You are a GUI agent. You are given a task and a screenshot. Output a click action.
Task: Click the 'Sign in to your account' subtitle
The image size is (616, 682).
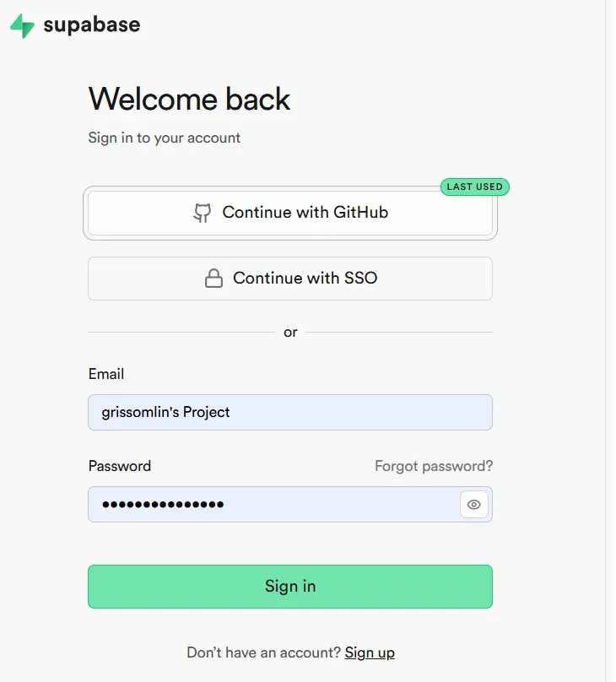(165, 138)
